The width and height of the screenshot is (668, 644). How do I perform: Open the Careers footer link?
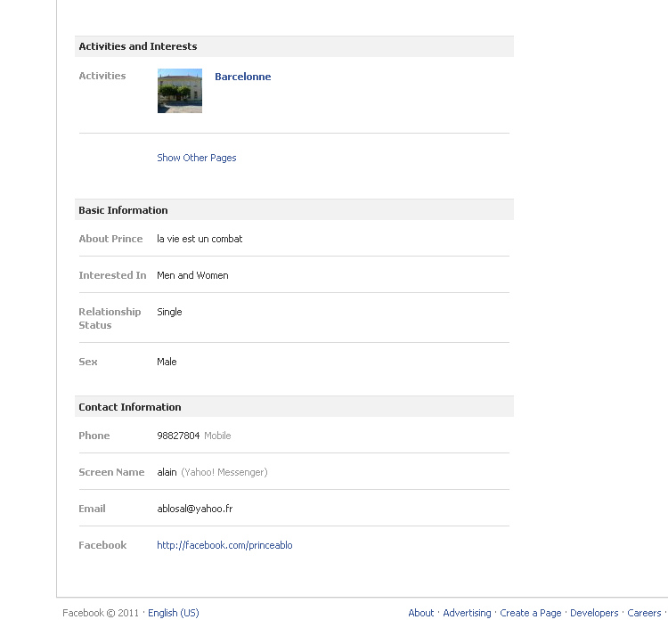(644, 614)
